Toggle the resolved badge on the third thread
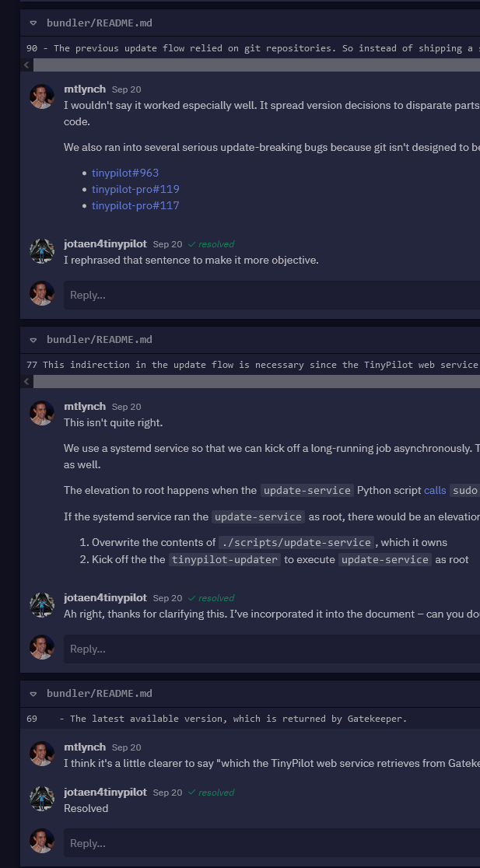The image size is (480, 868). tap(211, 792)
